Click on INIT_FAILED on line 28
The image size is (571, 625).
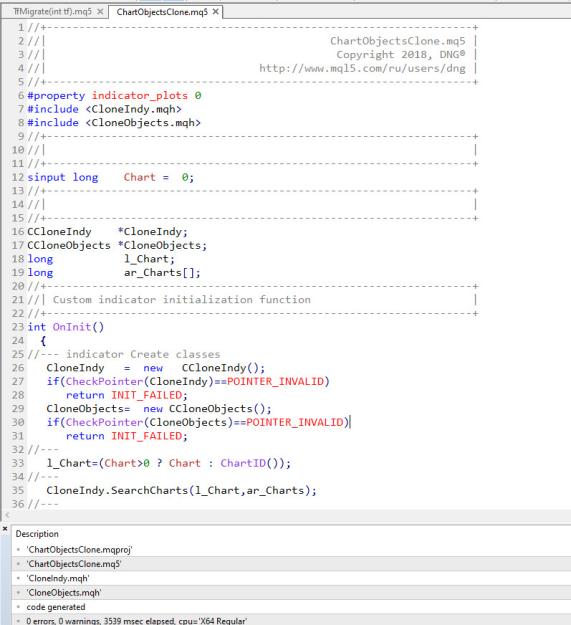point(146,395)
